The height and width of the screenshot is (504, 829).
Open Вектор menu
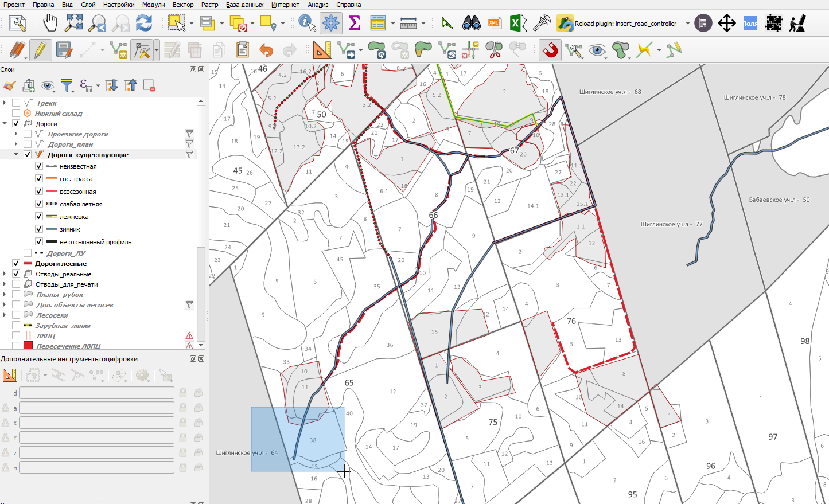click(183, 5)
